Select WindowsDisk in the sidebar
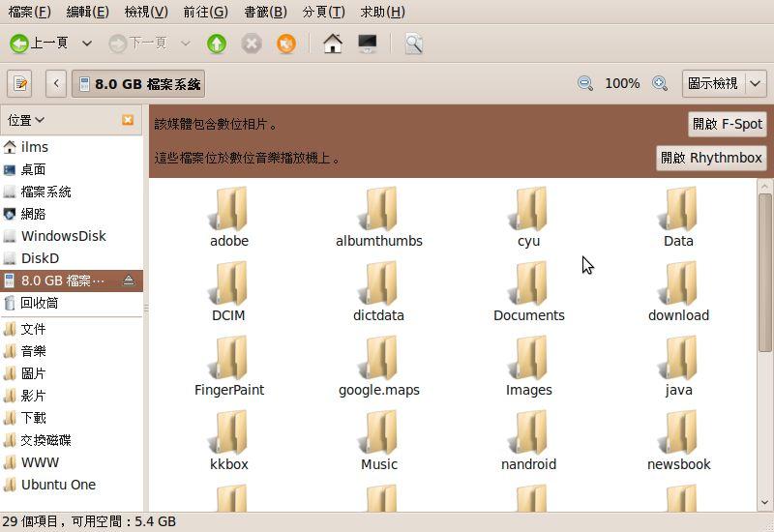 point(63,236)
